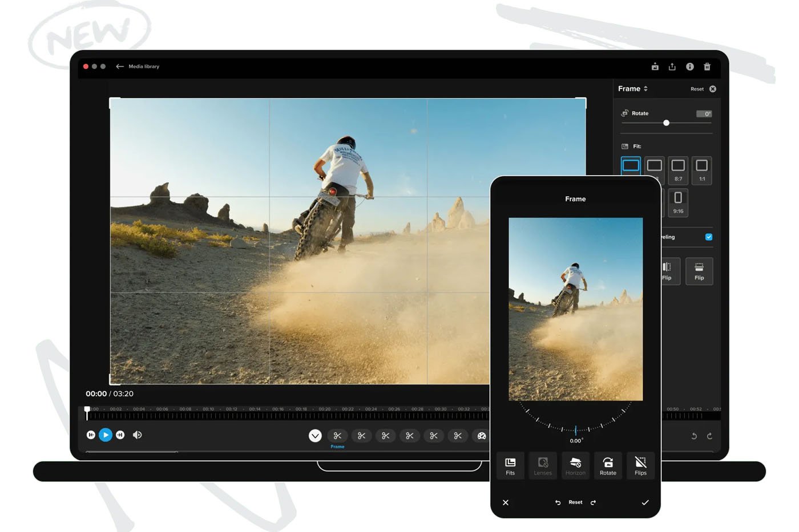
Task: Play the video with blue play button
Action: click(x=106, y=435)
